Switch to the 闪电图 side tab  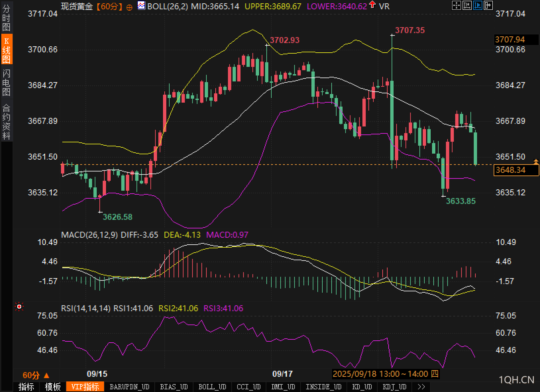(x=6, y=83)
